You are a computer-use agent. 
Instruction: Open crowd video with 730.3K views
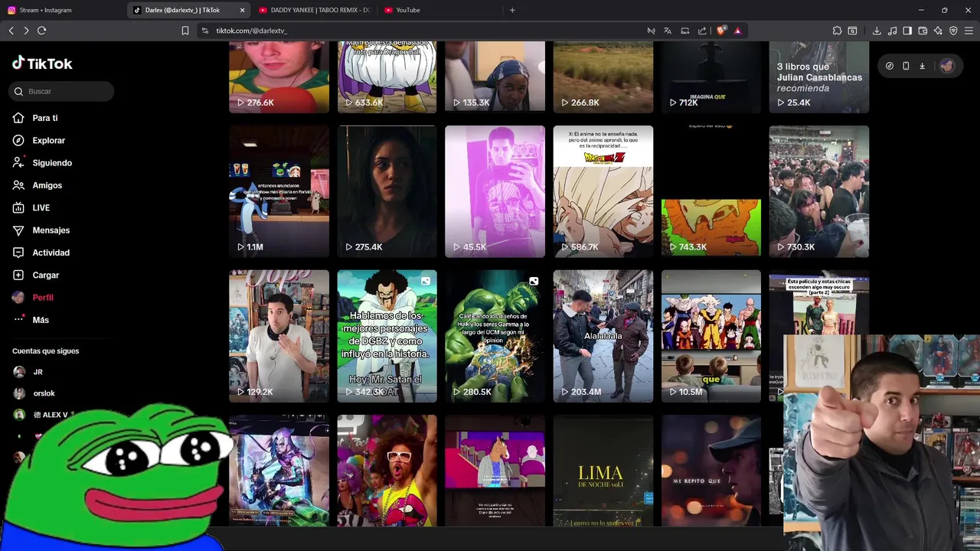tap(819, 191)
